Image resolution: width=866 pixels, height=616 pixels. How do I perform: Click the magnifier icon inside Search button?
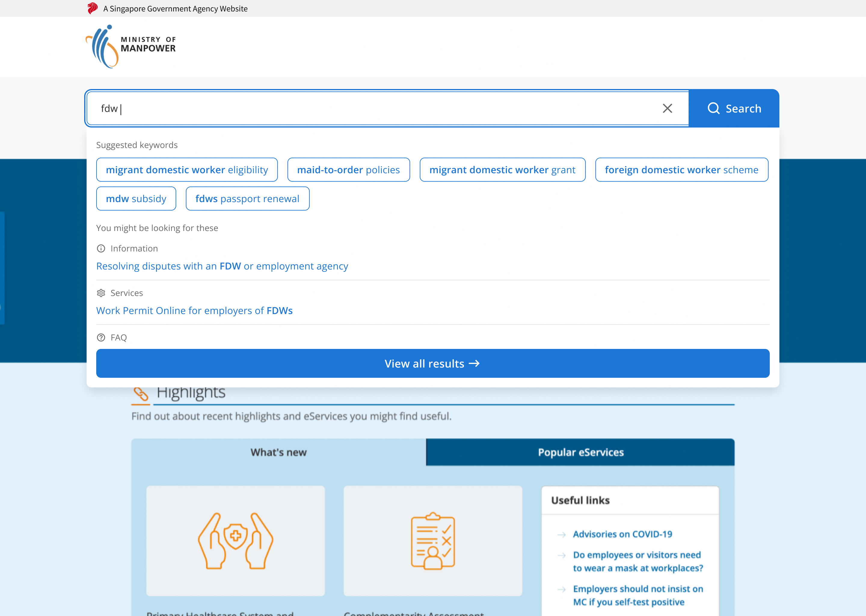click(x=714, y=109)
